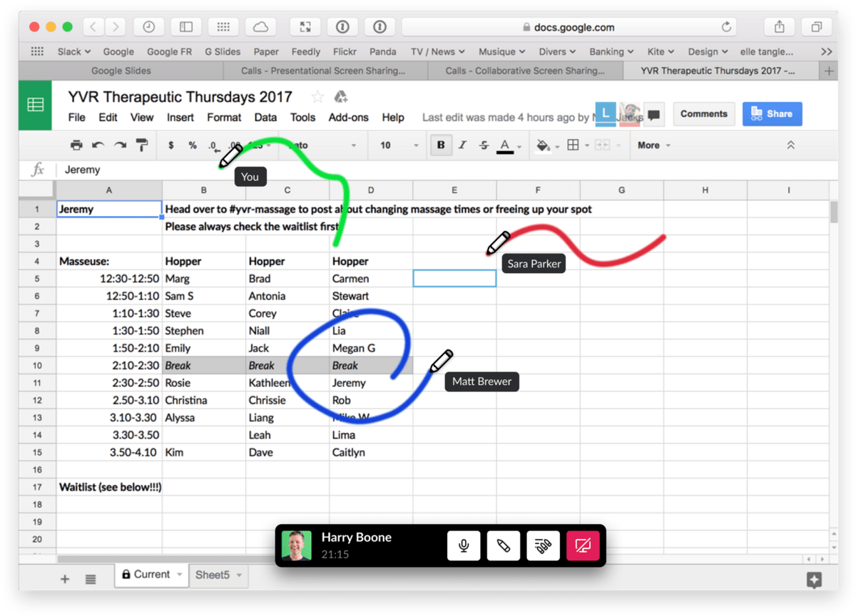
Task: Open the View menu
Action: (x=142, y=118)
